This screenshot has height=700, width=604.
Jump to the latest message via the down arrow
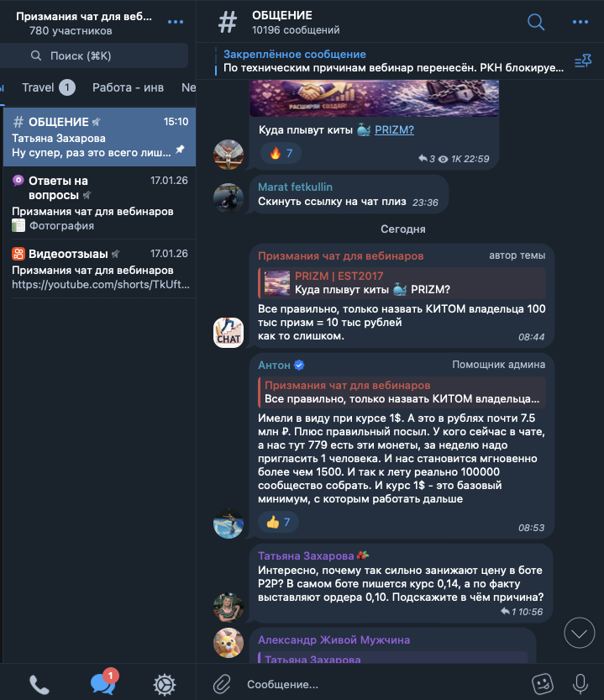coord(579,633)
